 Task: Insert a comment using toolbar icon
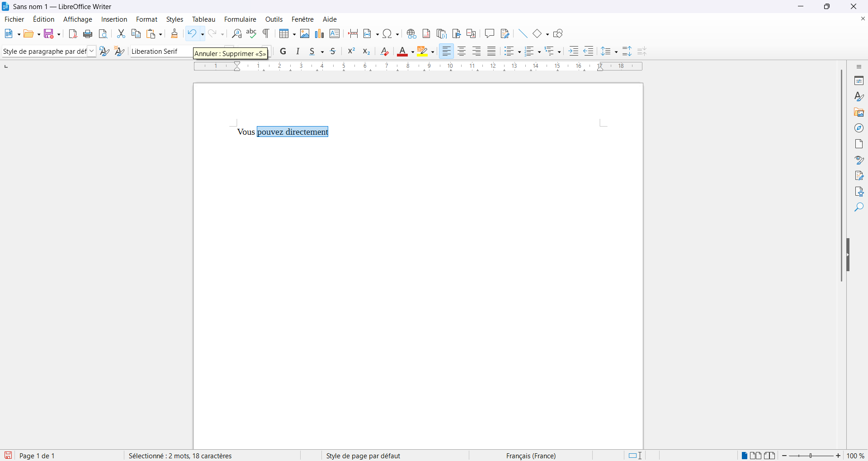coord(490,34)
